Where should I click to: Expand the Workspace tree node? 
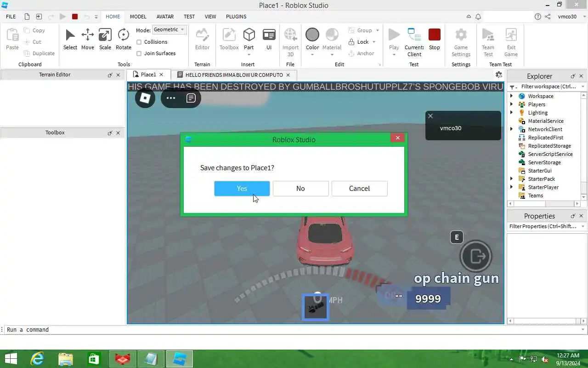tap(511, 96)
